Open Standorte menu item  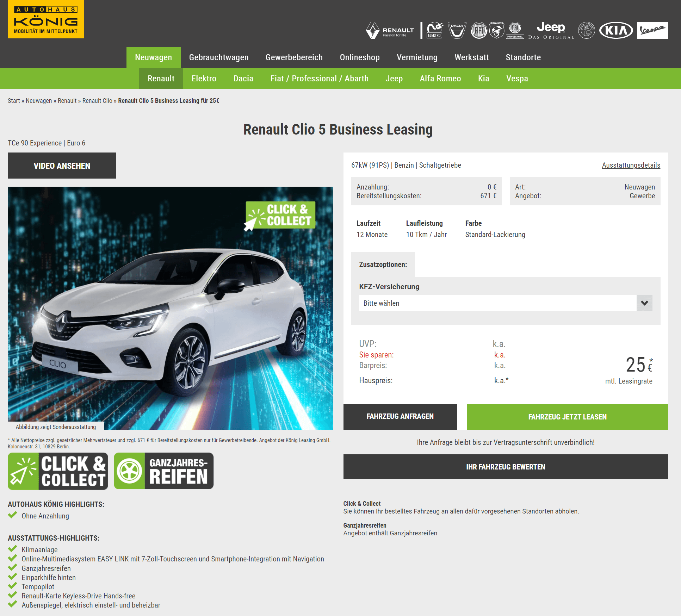coord(523,57)
